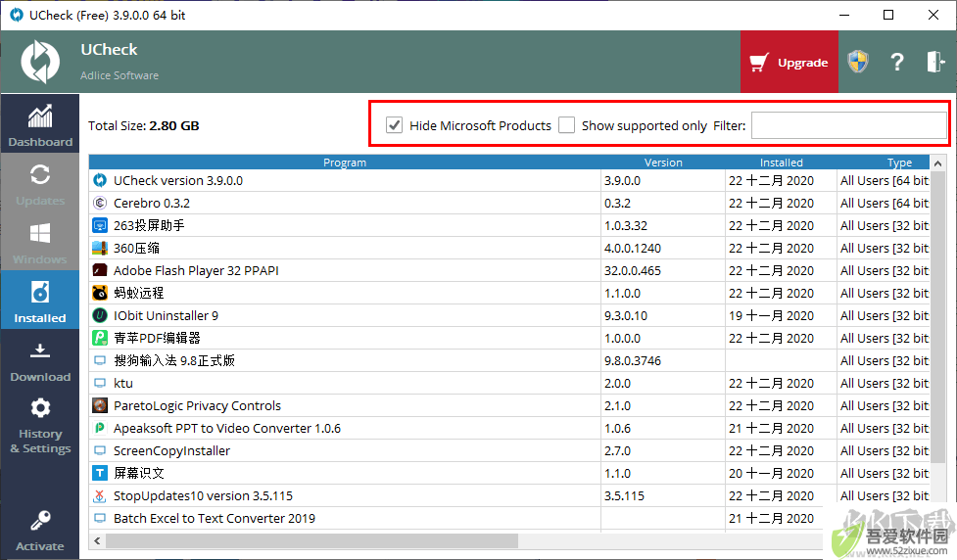The width and height of the screenshot is (957, 560).
Task: Sort list by Version column header
Action: 663,163
